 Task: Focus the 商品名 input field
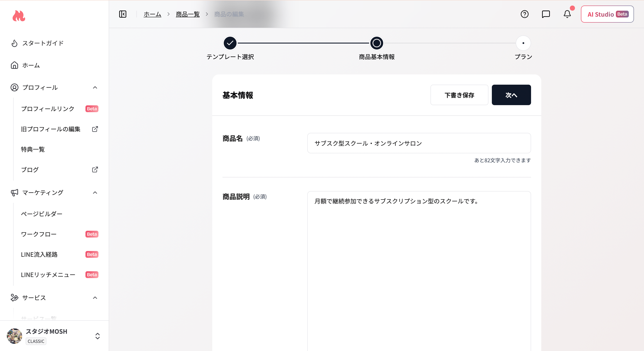click(x=419, y=143)
